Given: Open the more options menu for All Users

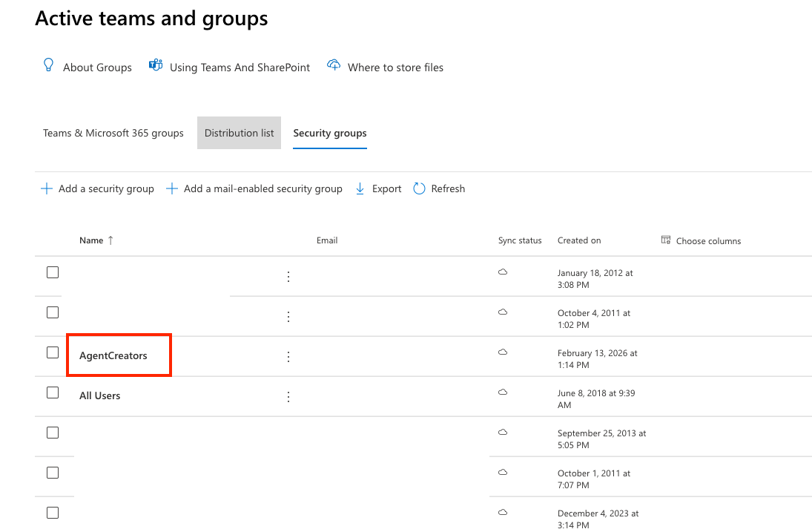Looking at the screenshot, I should [x=288, y=395].
